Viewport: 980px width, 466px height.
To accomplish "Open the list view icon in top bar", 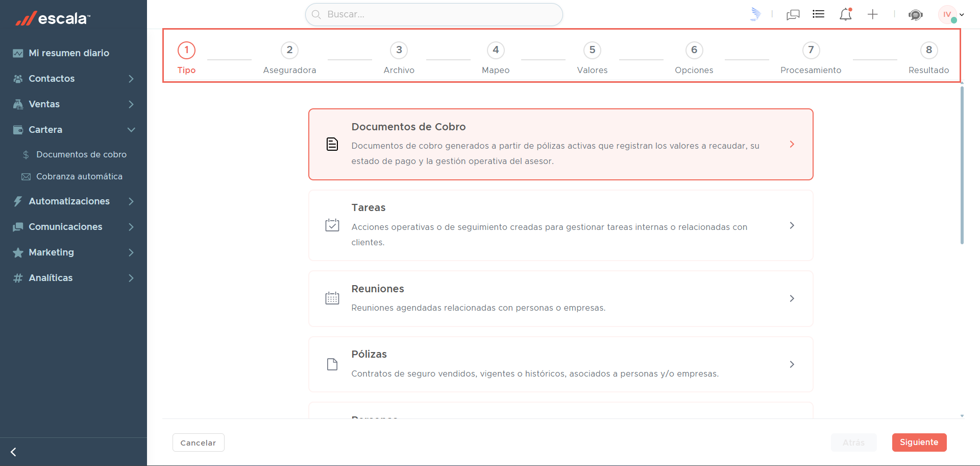I will point(818,14).
